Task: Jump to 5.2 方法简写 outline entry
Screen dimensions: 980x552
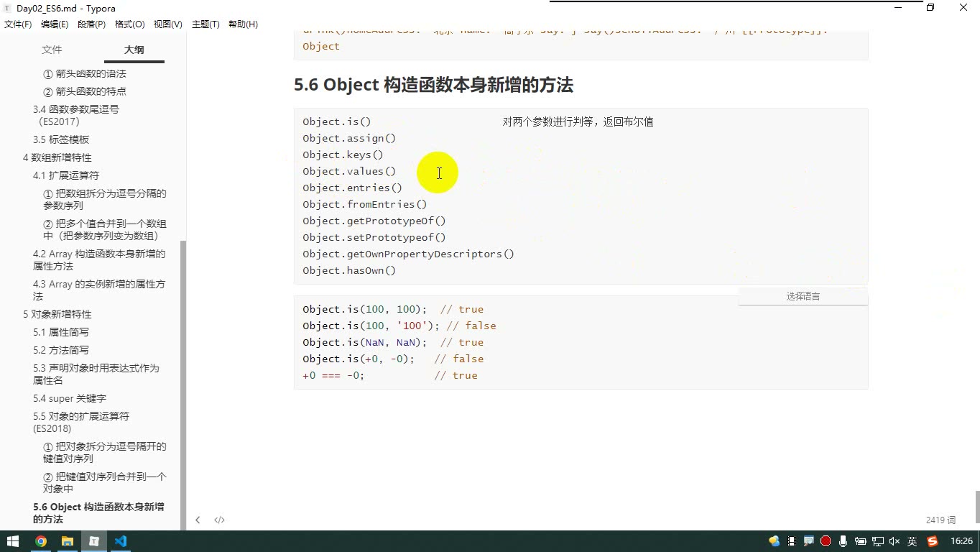Action: point(61,350)
